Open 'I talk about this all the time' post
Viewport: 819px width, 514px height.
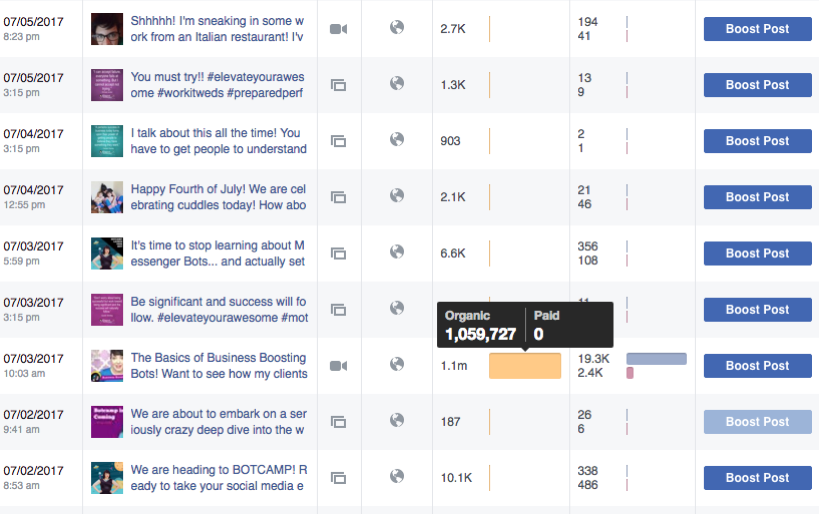click(218, 141)
